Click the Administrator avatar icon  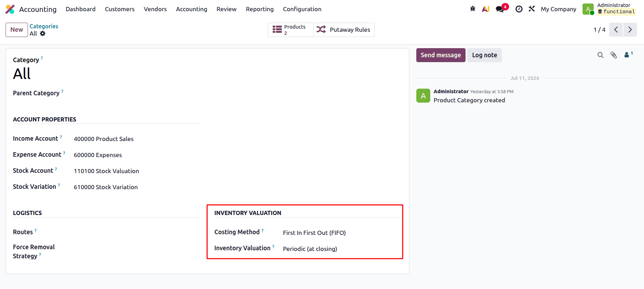(588, 9)
